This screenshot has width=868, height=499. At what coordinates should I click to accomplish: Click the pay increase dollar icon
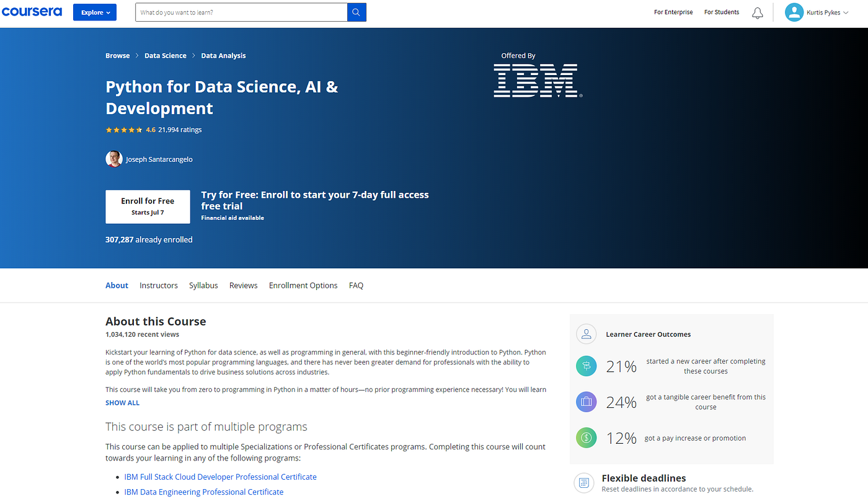pyautogui.click(x=586, y=438)
